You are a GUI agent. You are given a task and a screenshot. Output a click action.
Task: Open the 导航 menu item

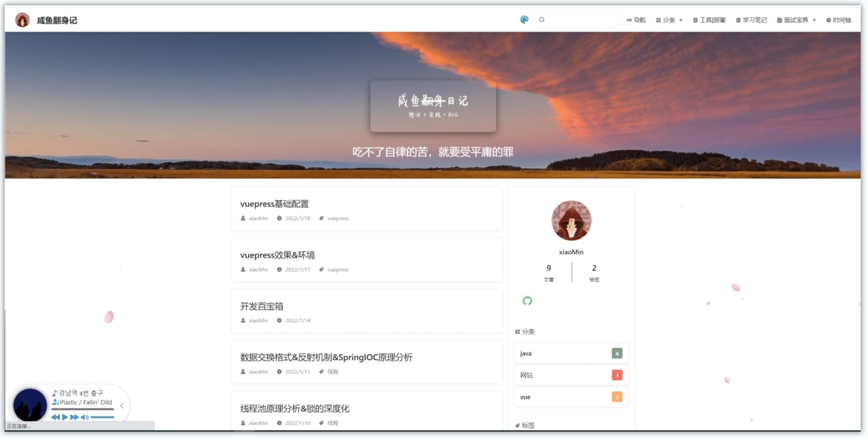tap(636, 20)
